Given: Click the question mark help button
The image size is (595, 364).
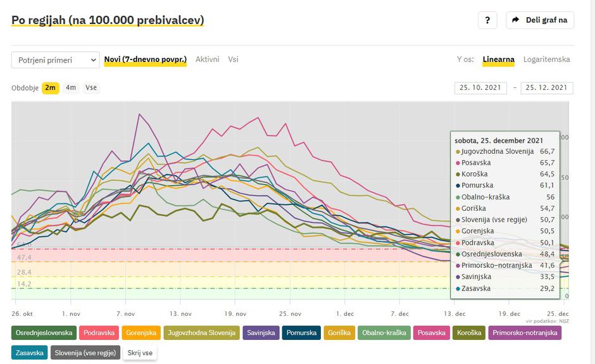Looking at the screenshot, I should pyautogui.click(x=487, y=20).
